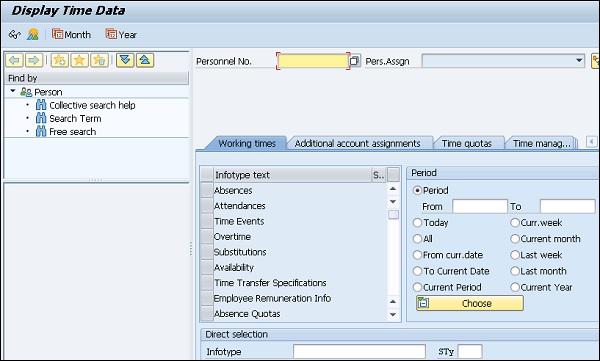Open the Month calendar view
This screenshot has height=361, width=600.
[72, 35]
